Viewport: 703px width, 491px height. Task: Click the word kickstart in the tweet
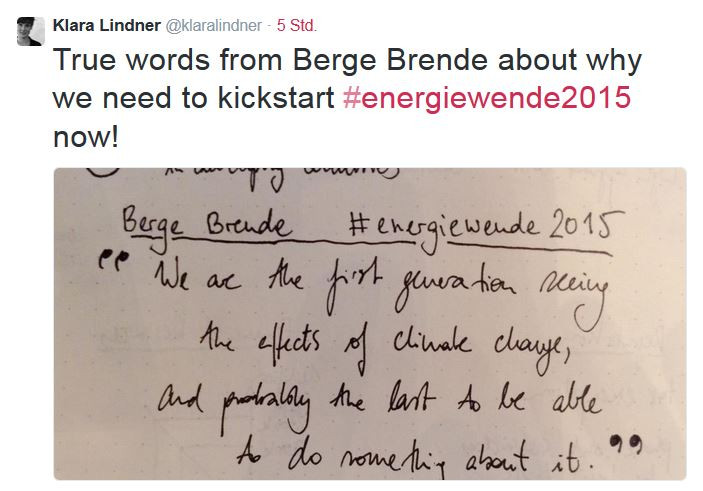point(276,98)
